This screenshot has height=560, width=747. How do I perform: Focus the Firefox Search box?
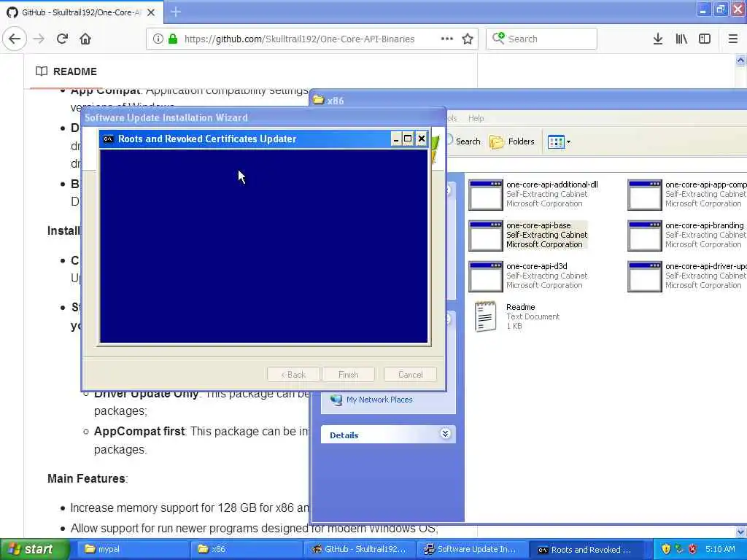click(x=542, y=39)
